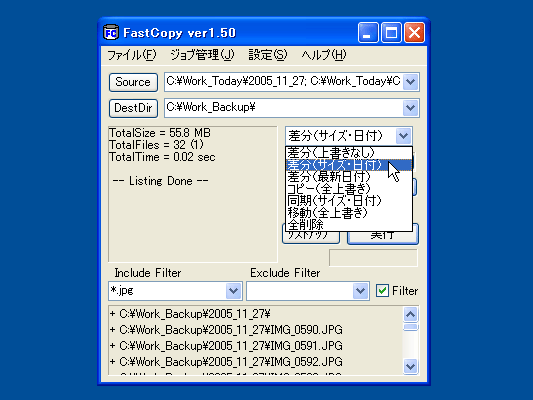Click the TotalTime = 0.02 sec text
The width and height of the screenshot is (533, 400).
(x=162, y=157)
